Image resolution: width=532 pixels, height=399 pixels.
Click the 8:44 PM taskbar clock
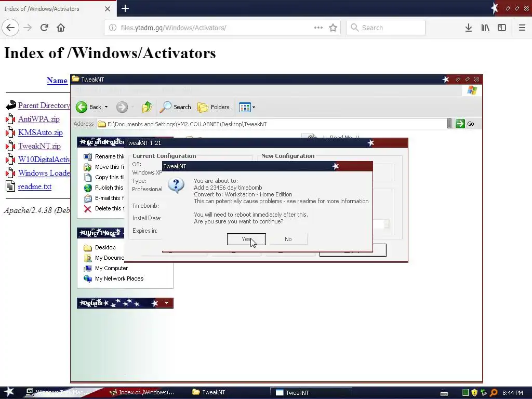tap(512, 393)
